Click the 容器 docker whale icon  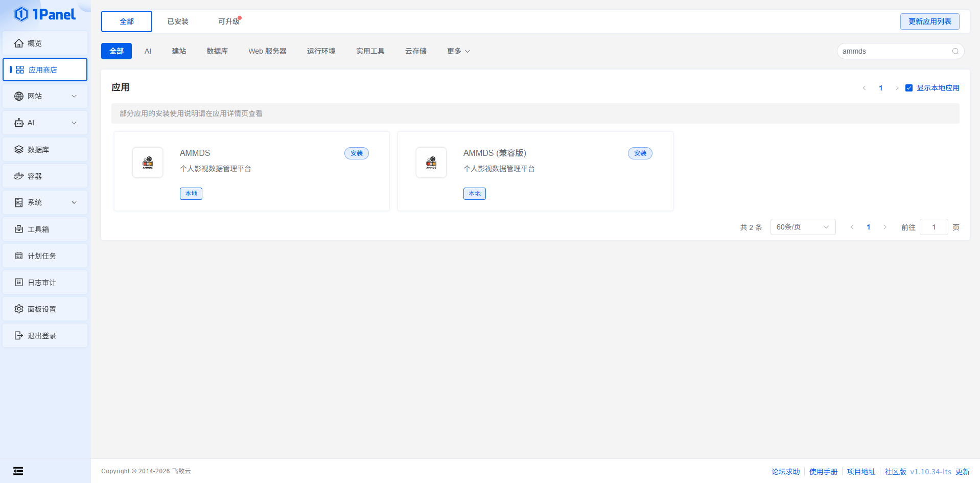point(19,176)
